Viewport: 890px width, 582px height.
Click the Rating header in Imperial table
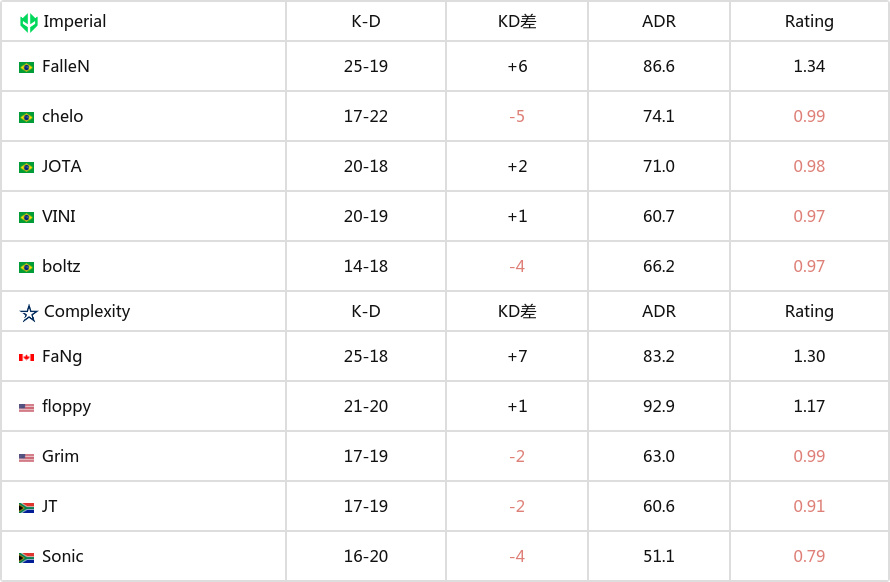click(809, 22)
